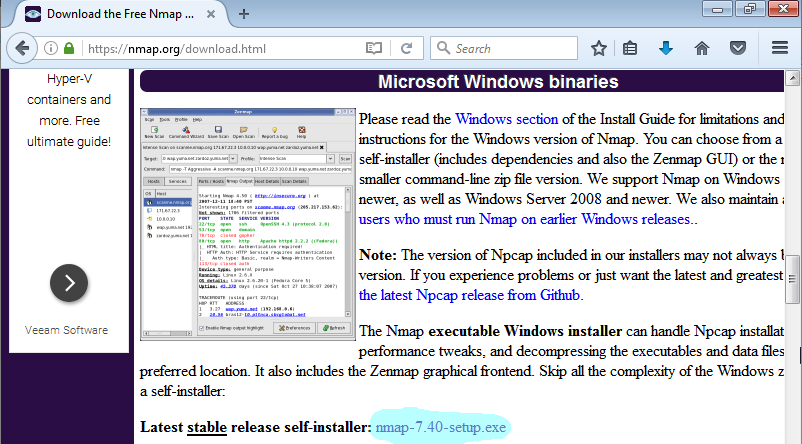Open site information info icon
Screen dimensions: 802x444
[x=51, y=49]
